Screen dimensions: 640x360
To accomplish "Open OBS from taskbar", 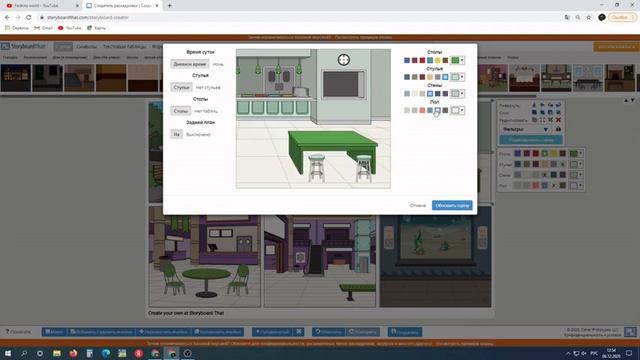I will pyautogui.click(x=187, y=353).
